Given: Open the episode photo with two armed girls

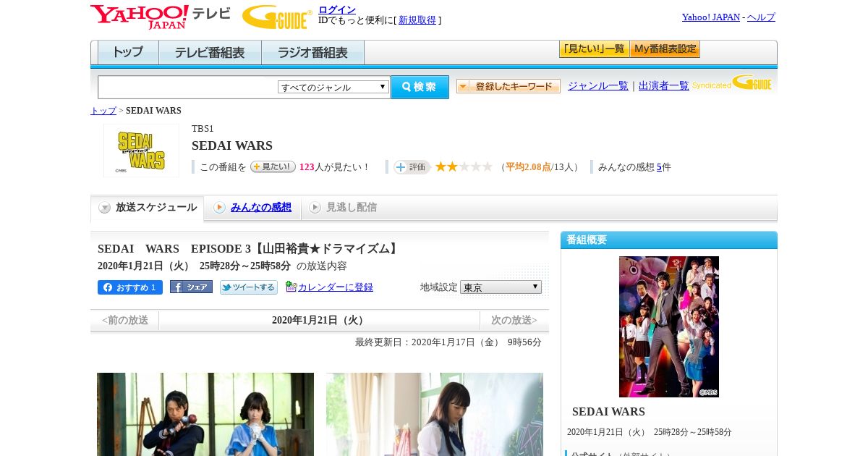Looking at the screenshot, I should (x=205, y=414).
